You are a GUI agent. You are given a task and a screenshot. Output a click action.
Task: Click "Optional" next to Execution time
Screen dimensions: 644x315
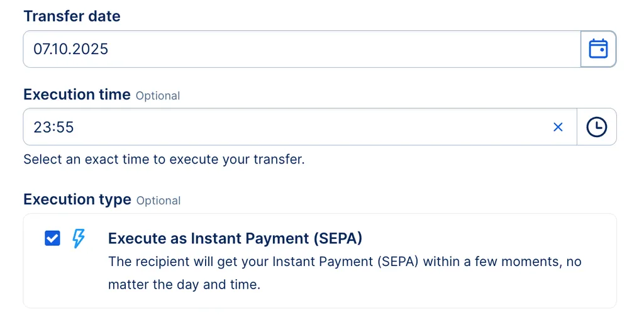[158, 96]
